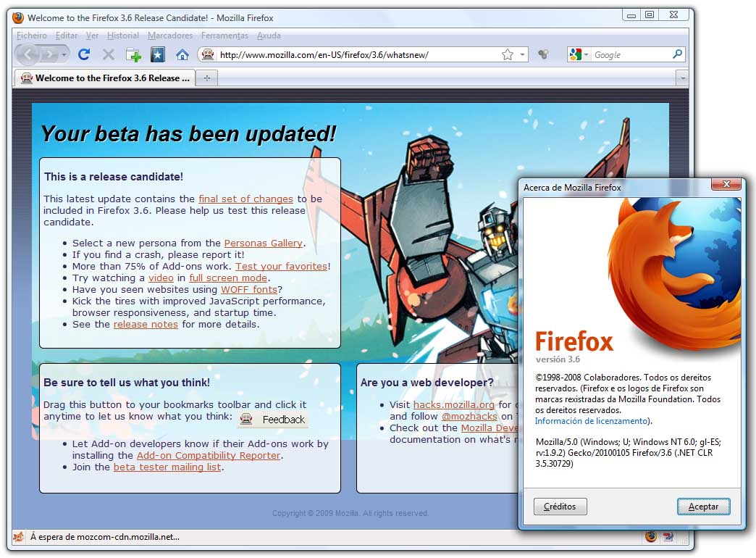Open the 'Mozilla Deve' documentation link
Screen dimensions: 756x558
coord(489,428)
